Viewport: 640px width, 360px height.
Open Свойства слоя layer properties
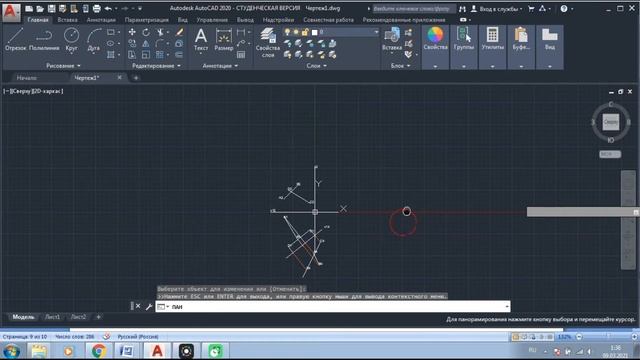pos(268,42)
